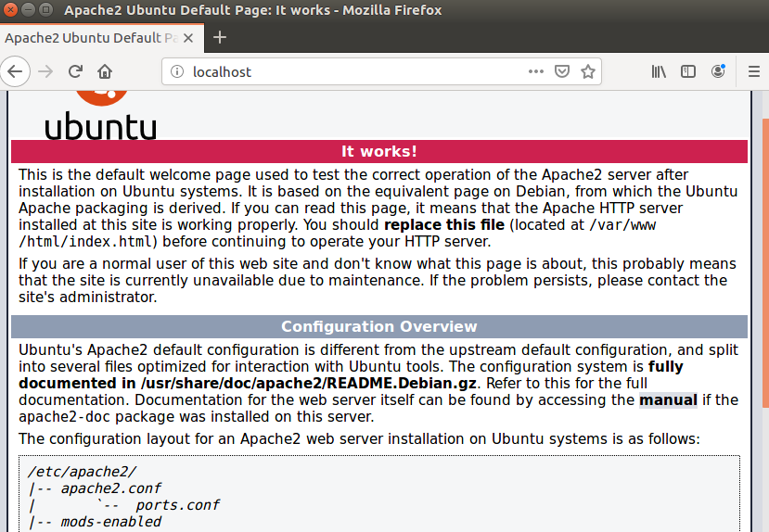This screenshot has width=769, height=532.
Task: Click 'apache2.conf' in the config tree
Action: click(110, 488)
